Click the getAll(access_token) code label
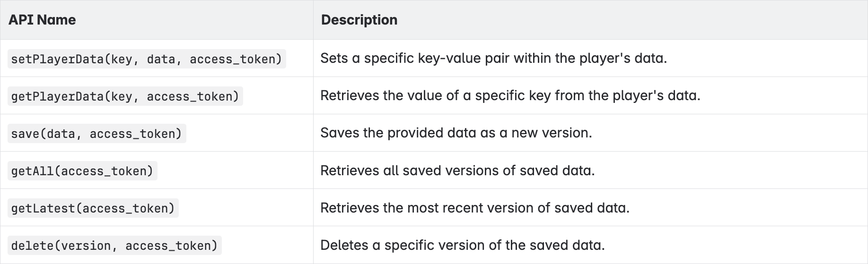 (x=82, y=171)
